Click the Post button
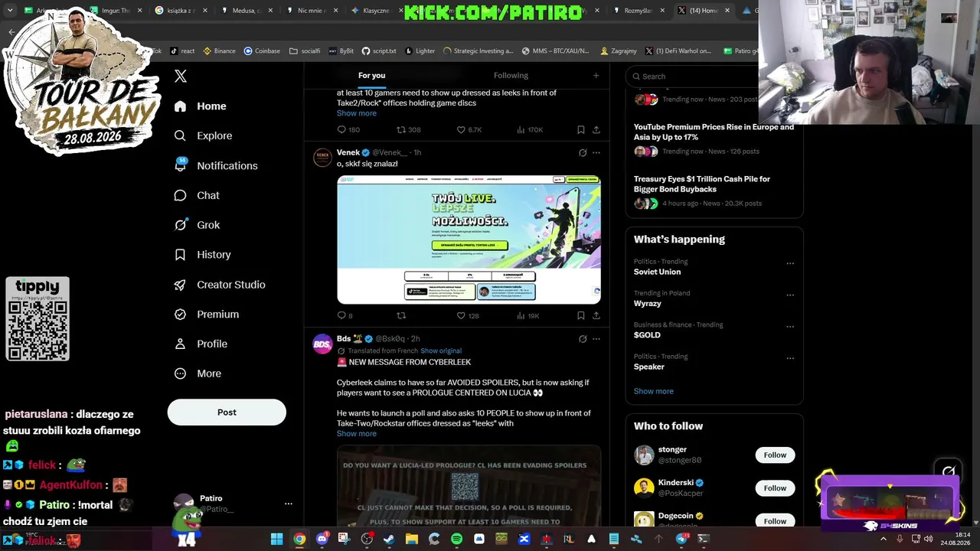This screenshot has height=551, width=980. pyautogui.click(x=227, y=412)
